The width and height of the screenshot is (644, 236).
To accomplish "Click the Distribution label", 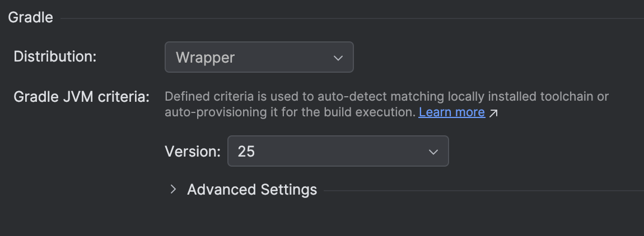I will click(x=55, y=56).
